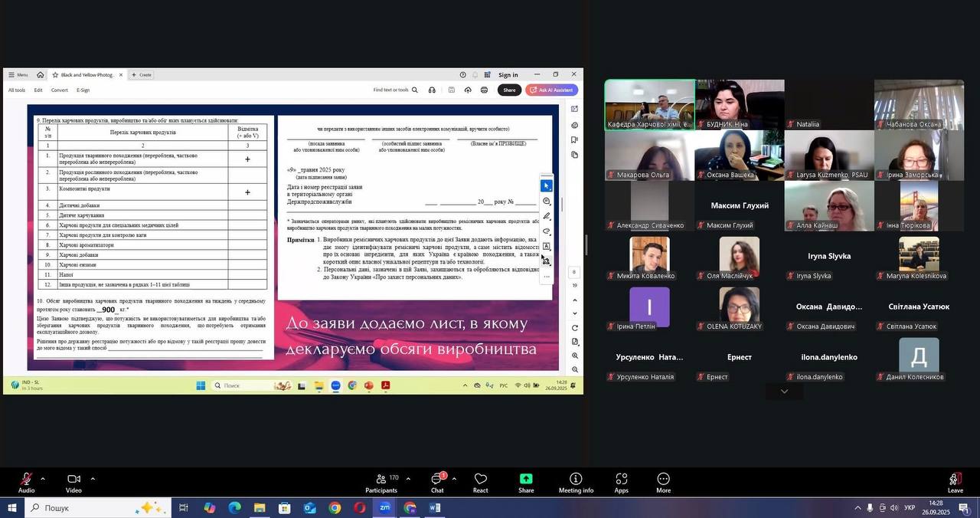This screenshot has width=980, height=518.
Task: Show more participants with gallery down chevron
Action: coord(784,392)
